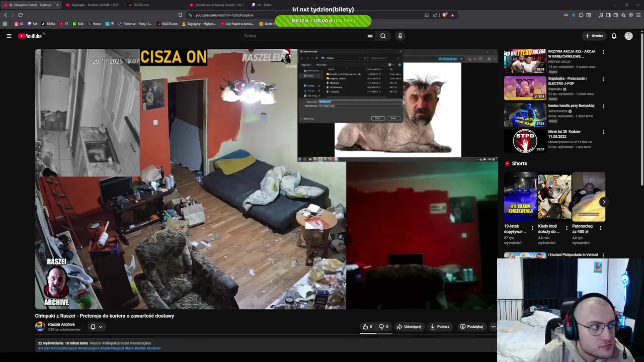Bookmark this page using the bookmark icon
Screen dimensions: 644x362
(x=180, y=15)
